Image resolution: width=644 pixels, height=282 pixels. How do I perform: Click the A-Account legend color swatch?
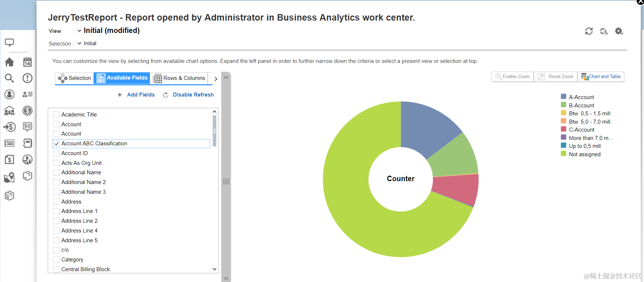(x=563, y=97)
